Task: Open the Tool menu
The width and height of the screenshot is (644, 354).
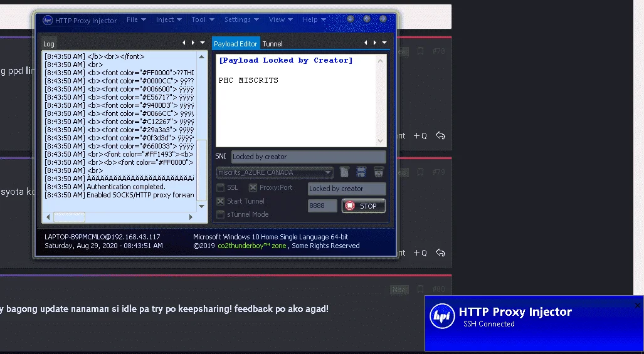Action: pos(203,19)
